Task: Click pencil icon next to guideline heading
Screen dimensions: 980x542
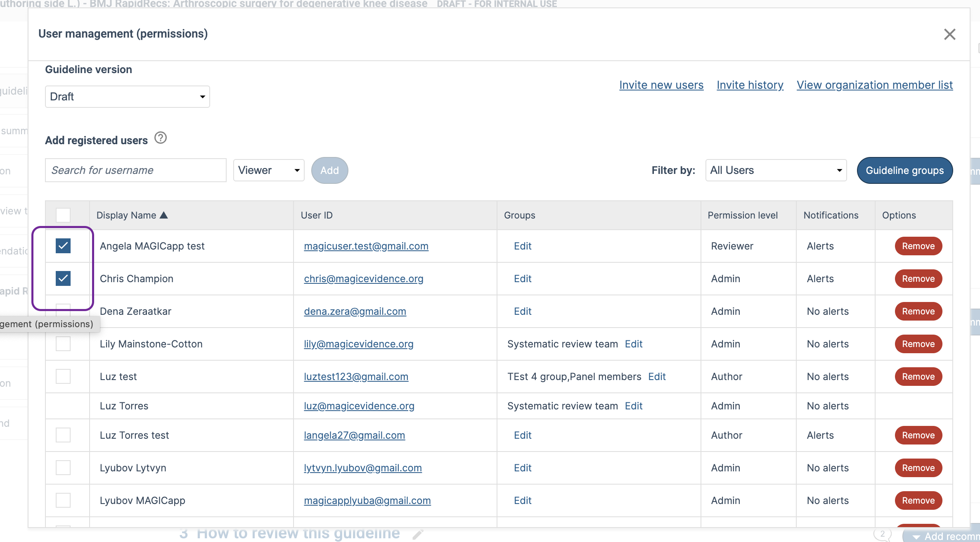Action: pyautogui.click(x=418, y=534)
